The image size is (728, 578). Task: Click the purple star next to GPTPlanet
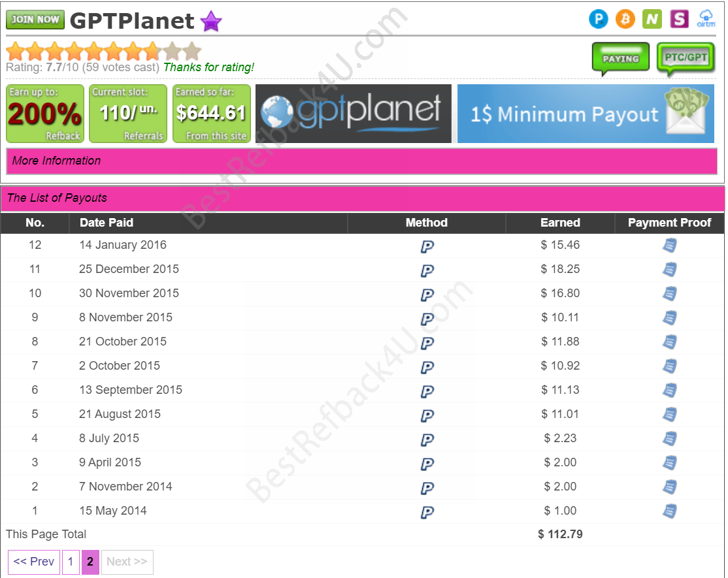[211, 22]
